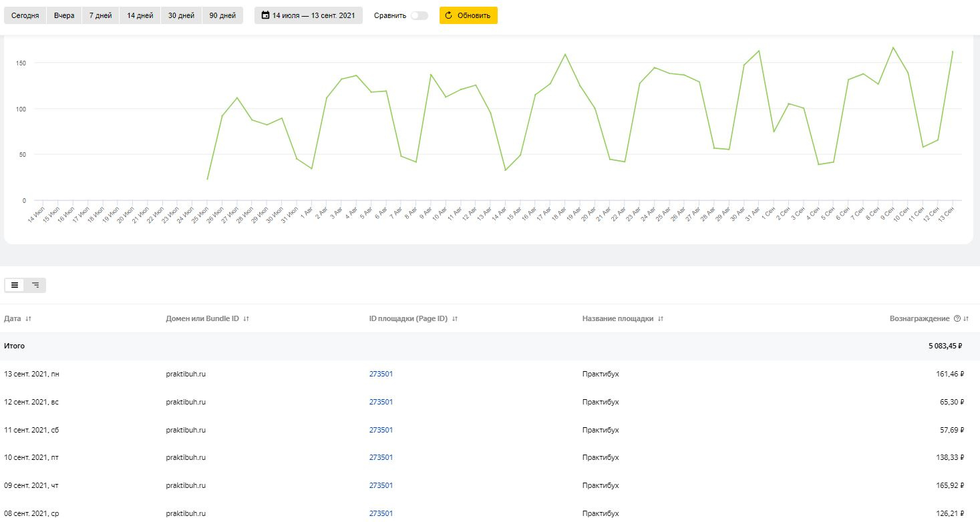Select the Вчера period tab
The image size is (980, 522).
(64, 15)
